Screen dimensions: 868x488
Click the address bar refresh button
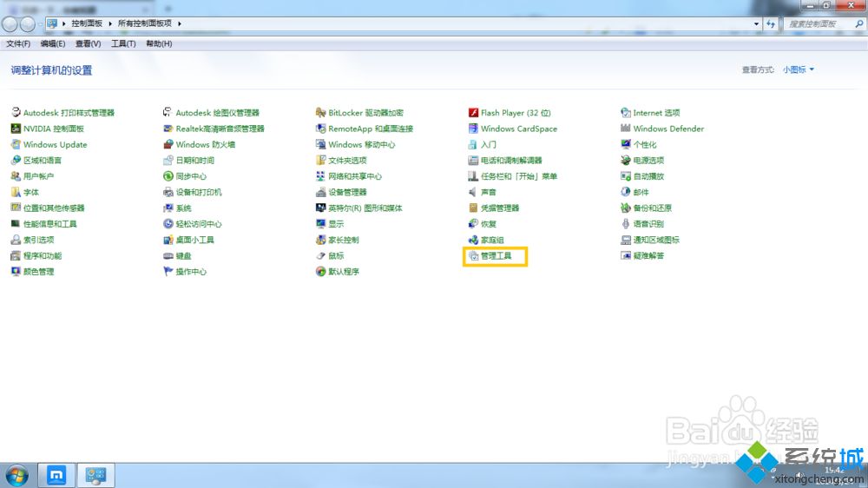click(771, 23)
